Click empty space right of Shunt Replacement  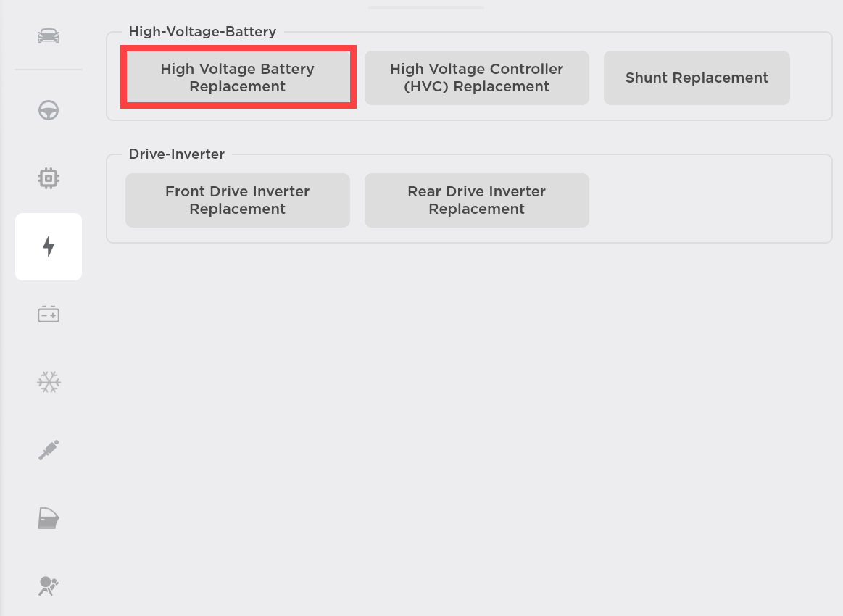[x=810, y=78]
